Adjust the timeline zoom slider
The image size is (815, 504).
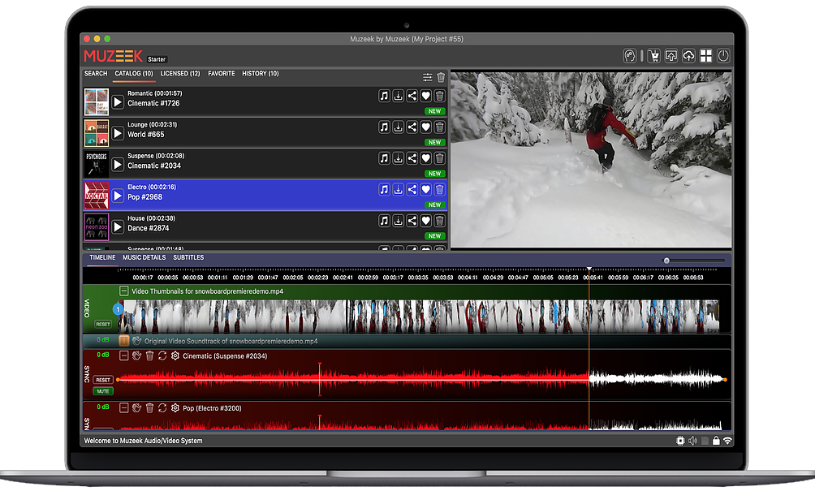coord(667,261)
